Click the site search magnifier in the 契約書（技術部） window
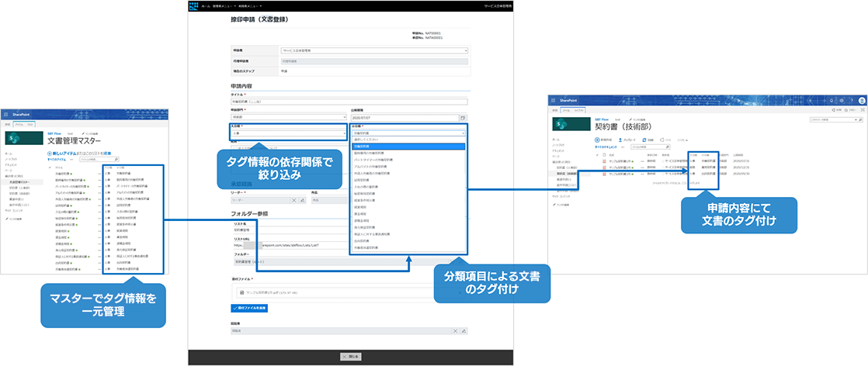This screenshot has width=868, height=366. [x=860, y=120]
